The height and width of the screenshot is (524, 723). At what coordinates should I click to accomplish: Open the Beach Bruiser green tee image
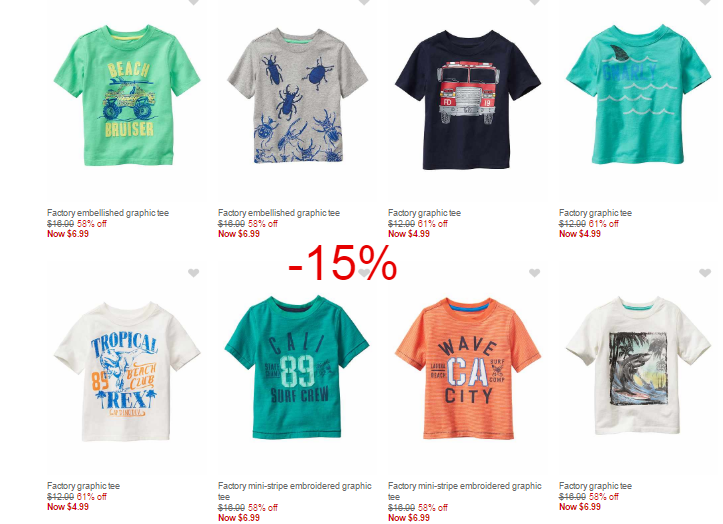(127, 95)
